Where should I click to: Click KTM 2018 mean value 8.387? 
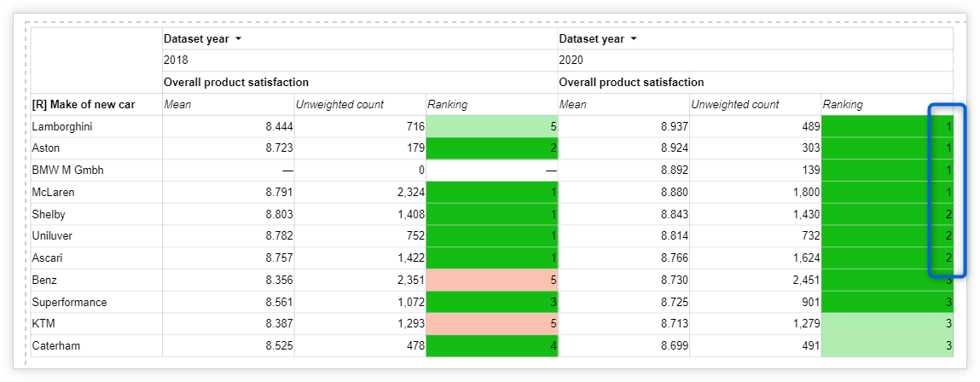[280, 324]
